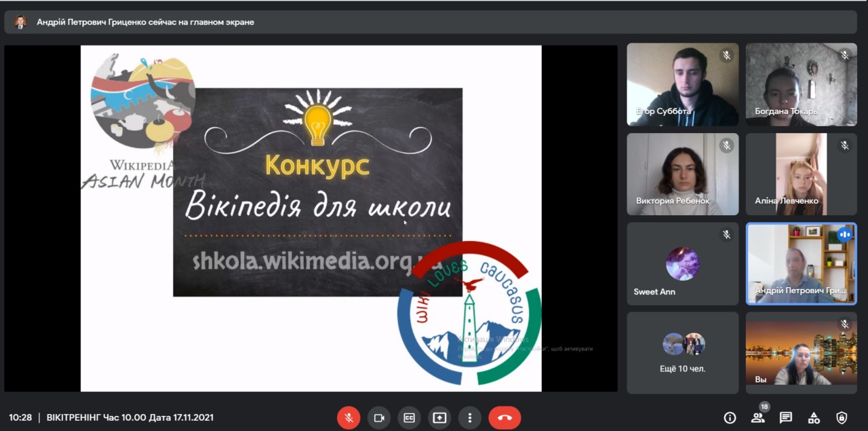Image resolution: width=868 pixels, height=431 pixels.
Task: Click the light bulb graphic on slide
Action: [x=317, y=118]
